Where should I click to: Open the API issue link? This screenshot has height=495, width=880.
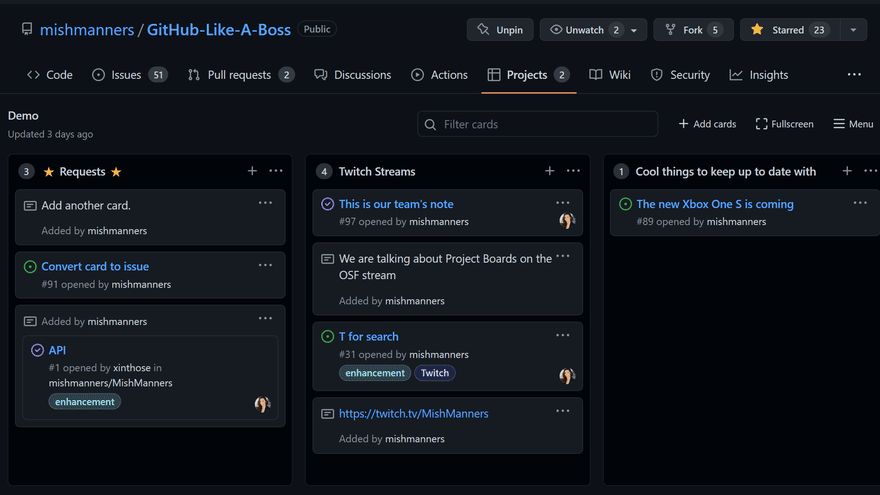(57, 350)
